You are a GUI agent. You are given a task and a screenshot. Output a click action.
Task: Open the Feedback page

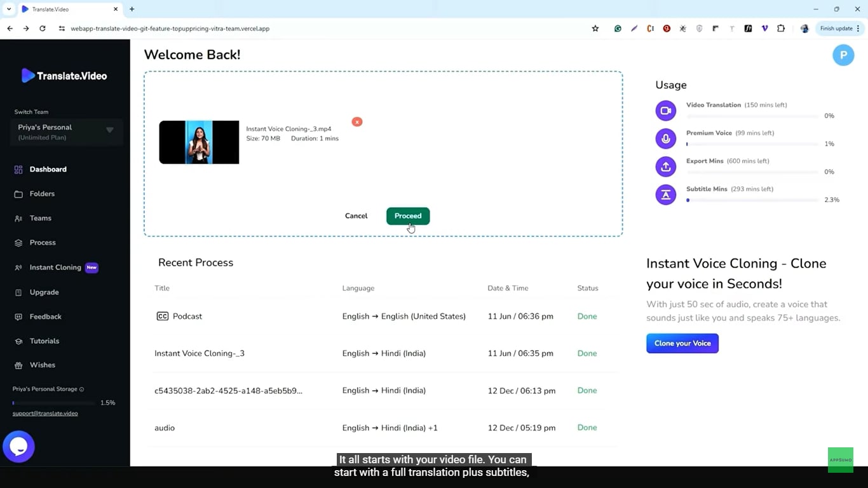point(45,316)
